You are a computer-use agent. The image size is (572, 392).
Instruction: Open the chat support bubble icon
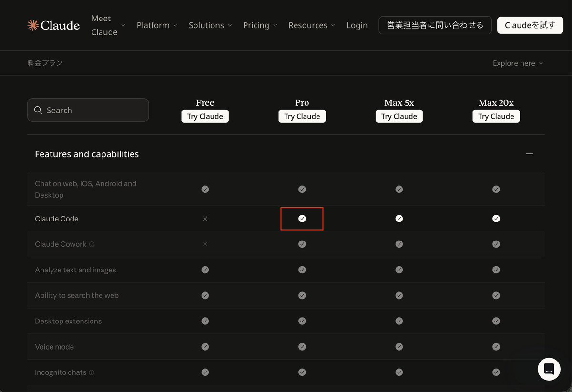[x=549, y=369]
